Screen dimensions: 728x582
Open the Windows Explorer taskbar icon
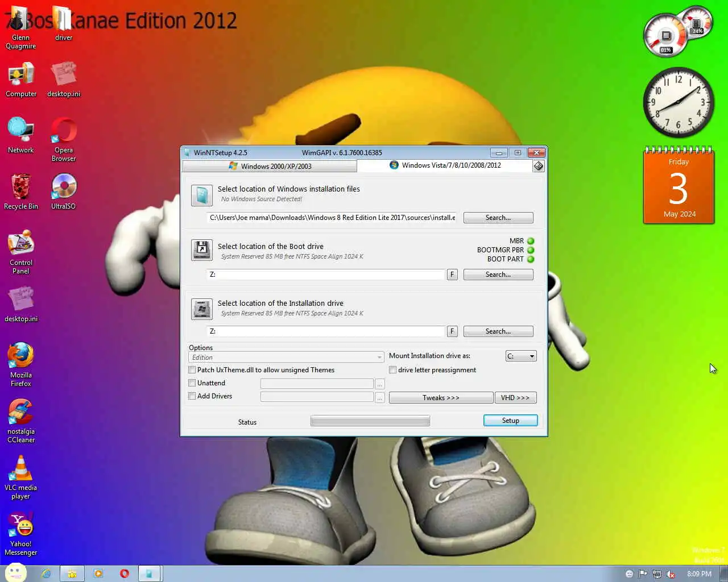point(72,573)
